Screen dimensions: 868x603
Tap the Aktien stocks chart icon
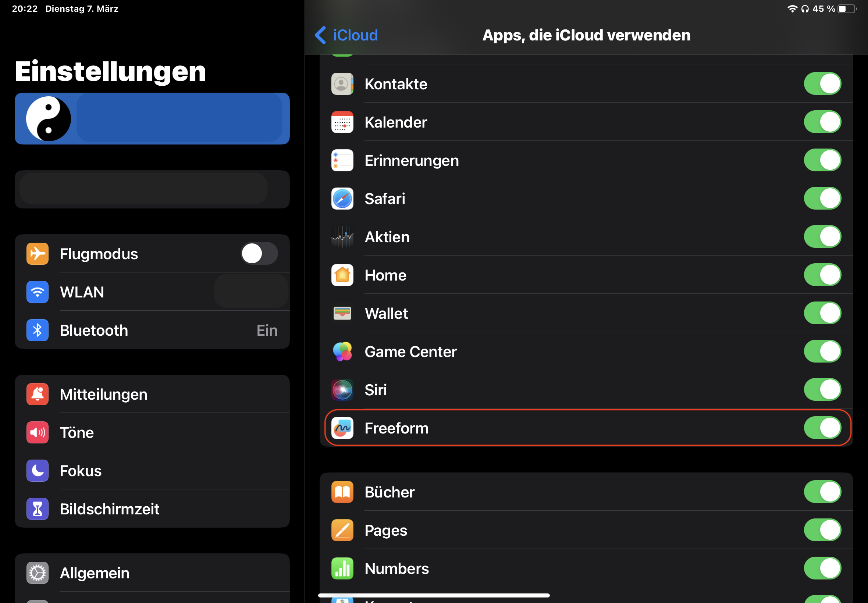click(342, 237)
